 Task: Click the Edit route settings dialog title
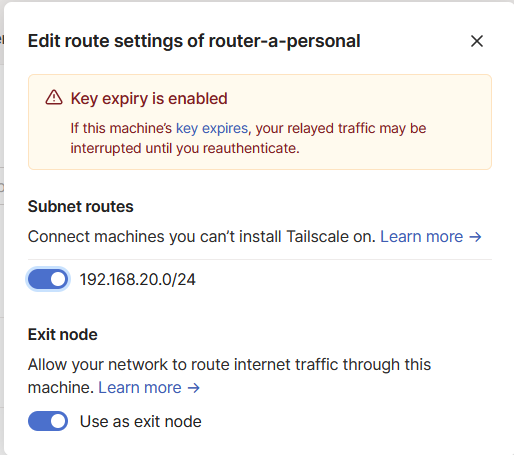[194, 41]
